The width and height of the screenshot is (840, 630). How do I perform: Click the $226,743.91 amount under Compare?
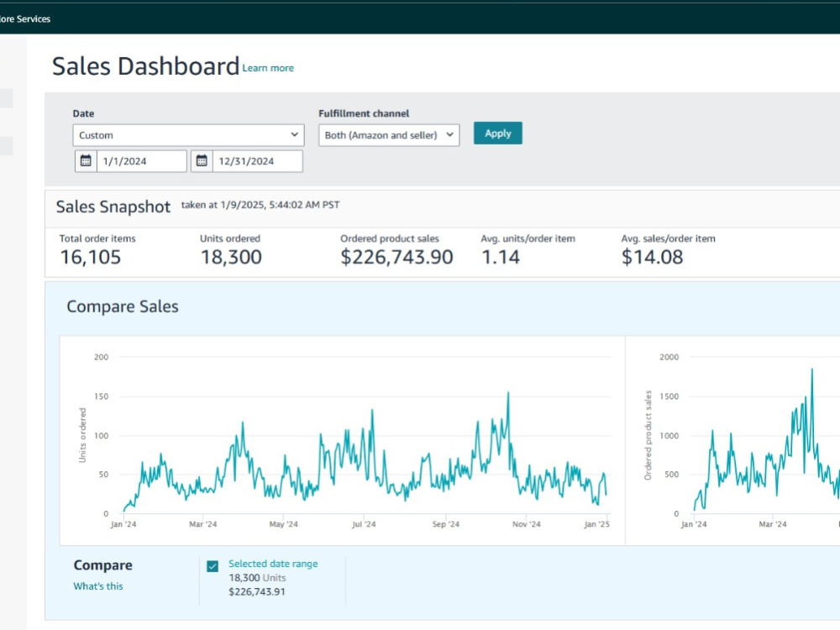pyautogui.click(x=256, y=592)
